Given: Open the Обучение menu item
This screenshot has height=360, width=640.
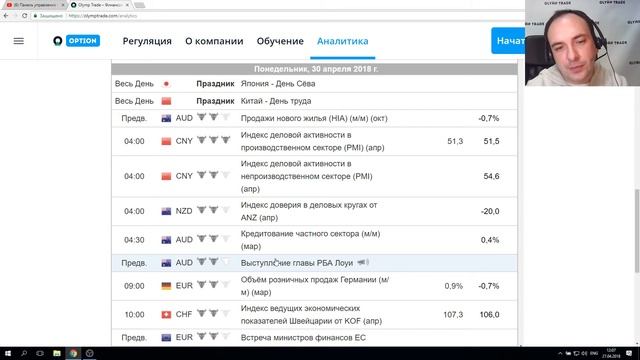Looking at the screenshot, I should [x=280, y=41].
